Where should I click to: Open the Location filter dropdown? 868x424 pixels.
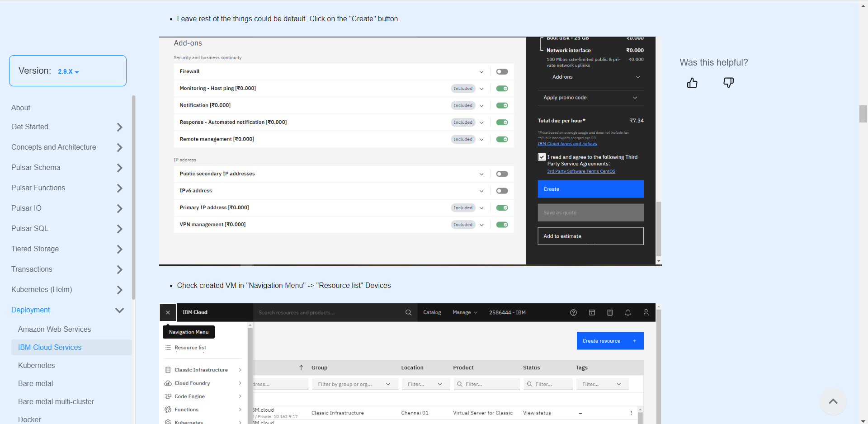[425, 384]
